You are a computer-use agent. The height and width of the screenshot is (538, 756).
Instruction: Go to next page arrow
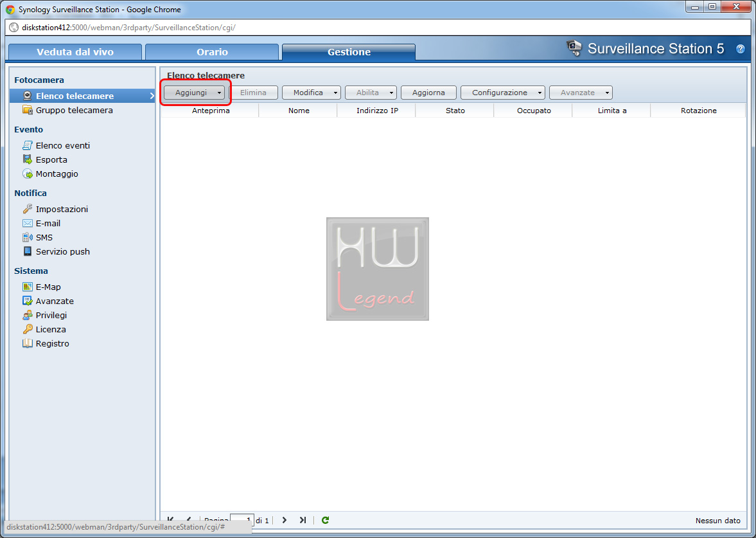click(x=285, y=520)
